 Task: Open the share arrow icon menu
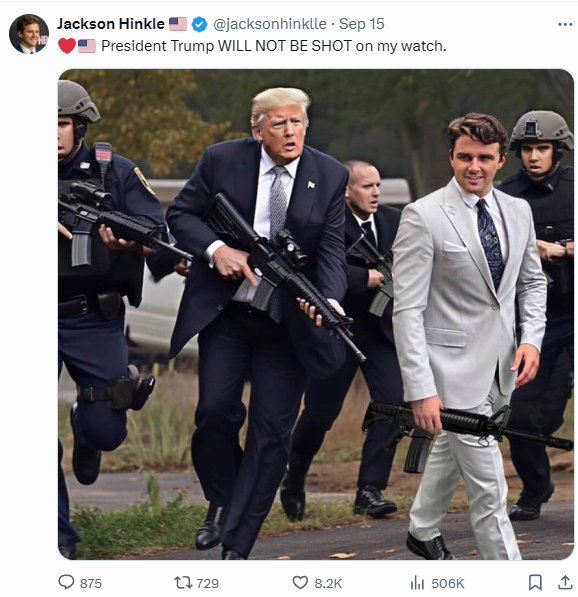click(565, 583)
